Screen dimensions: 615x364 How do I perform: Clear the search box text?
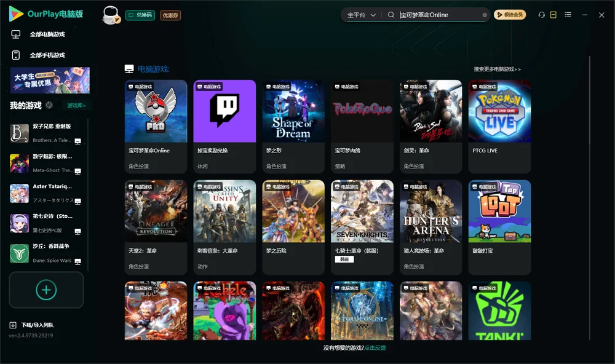485,15
